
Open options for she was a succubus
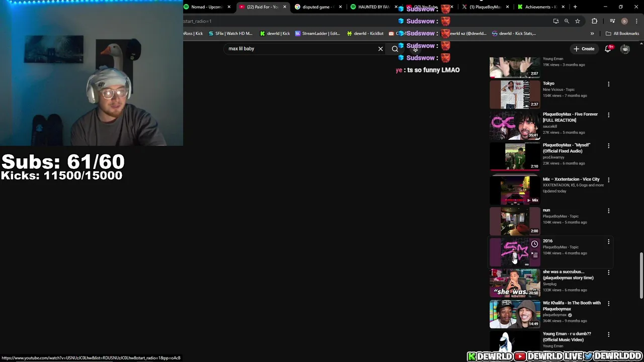pos(608,273)
